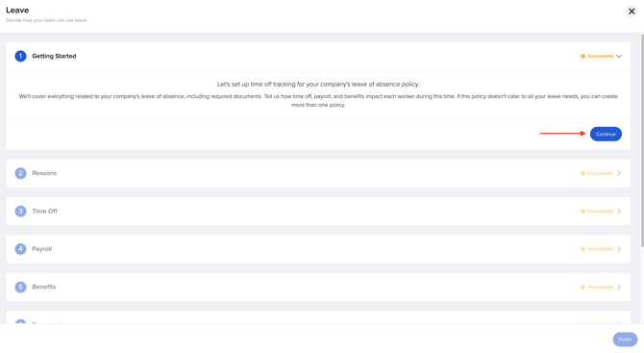Click the blue Continue button
Viewport: 644px width, 353px height.
(606, 134)
